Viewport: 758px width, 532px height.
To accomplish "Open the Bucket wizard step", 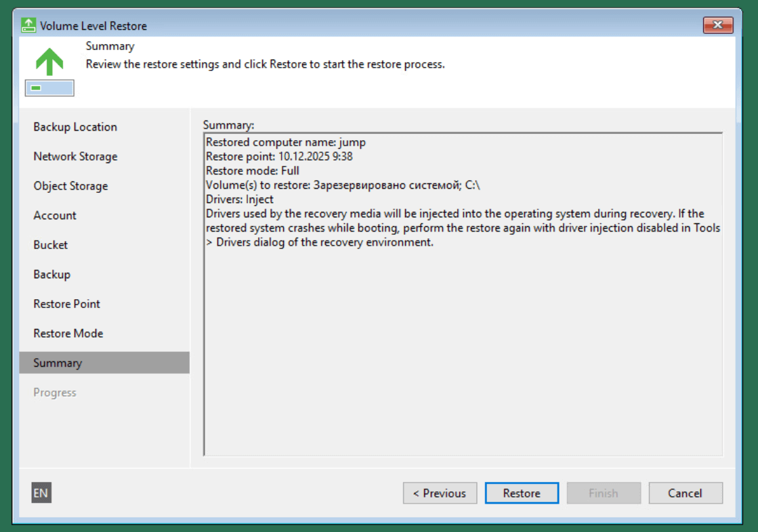I will [51, 245].
